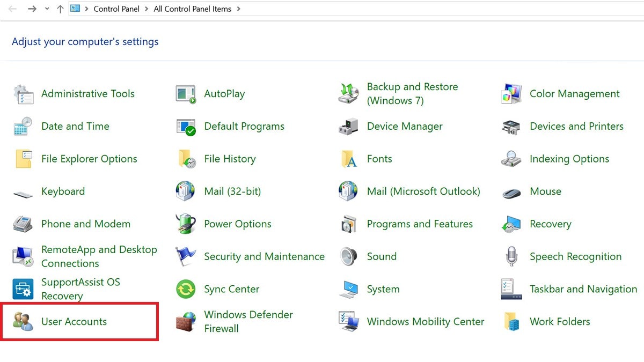Open the User Accounts settings
Screen dimensions: 644x362
(74, 321)
